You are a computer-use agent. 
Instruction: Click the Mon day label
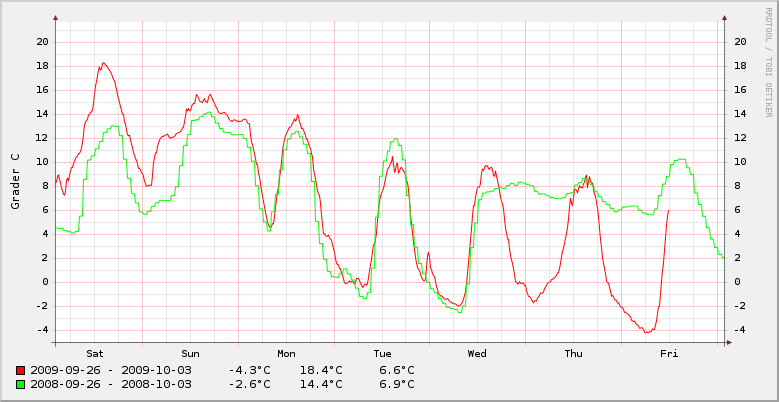286,353
